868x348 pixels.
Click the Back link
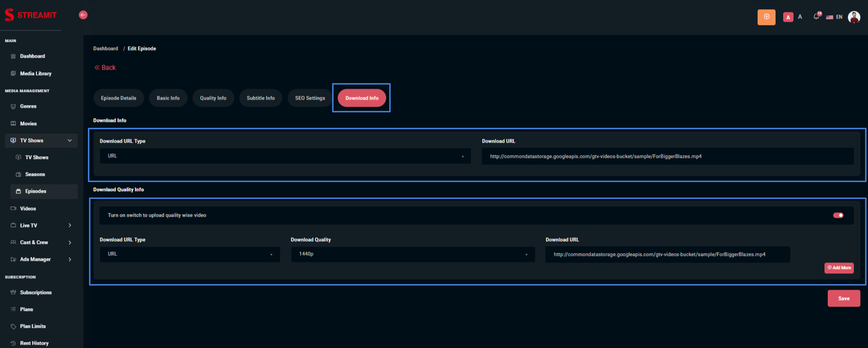click(105, 68)
